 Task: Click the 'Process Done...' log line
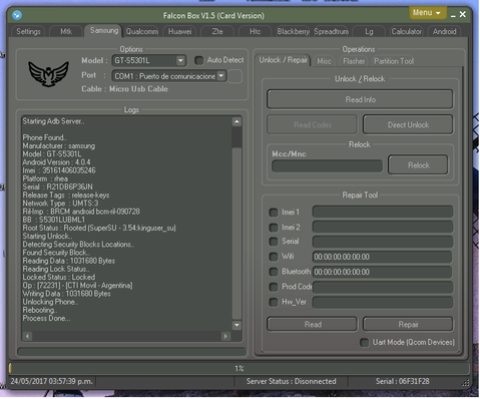tap(46, 318)
